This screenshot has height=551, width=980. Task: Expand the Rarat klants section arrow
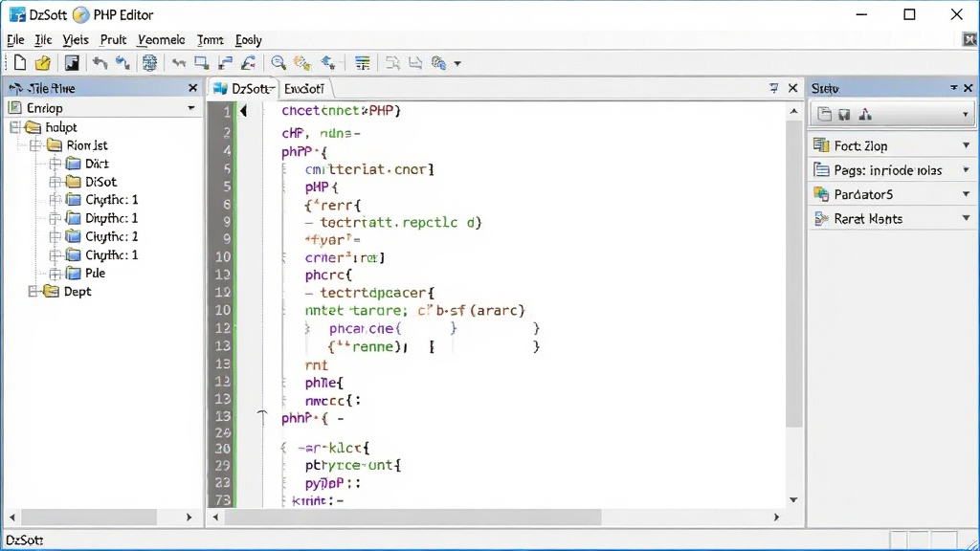tap(967, 219)
